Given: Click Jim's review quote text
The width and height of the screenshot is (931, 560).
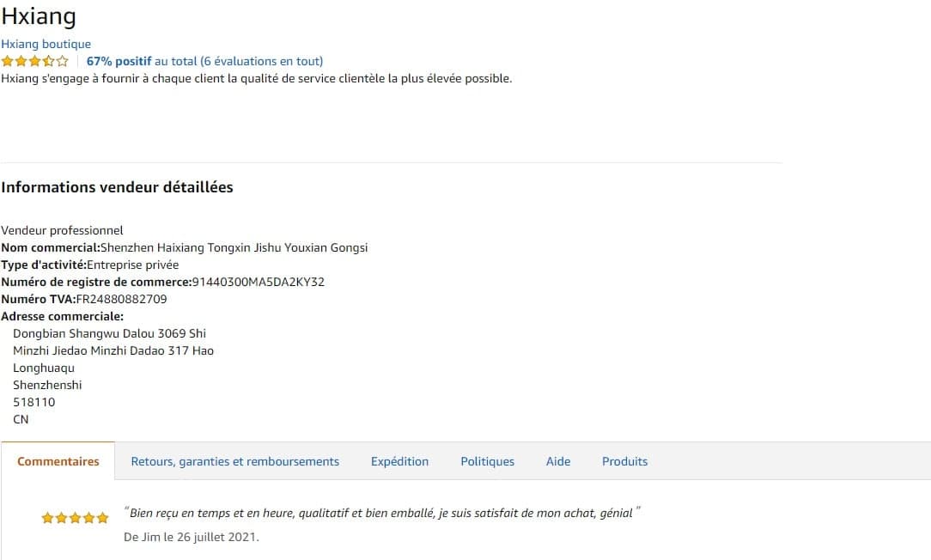Looking at the screenshot, I should (x=382, y=513).
